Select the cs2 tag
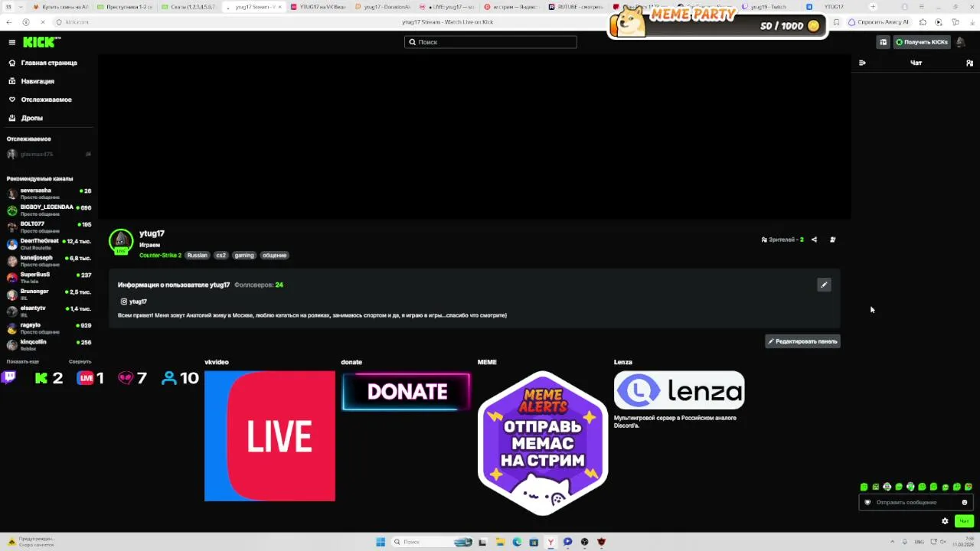980x551 pixels. [x=220, y=256]
